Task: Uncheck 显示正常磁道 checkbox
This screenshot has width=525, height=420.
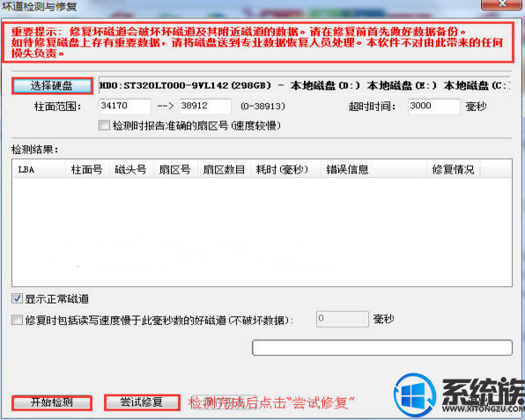Action: [17, 298]
